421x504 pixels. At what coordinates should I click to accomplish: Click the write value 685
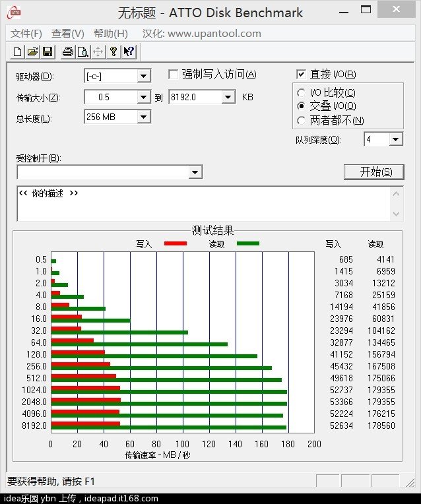coord(346,259)
